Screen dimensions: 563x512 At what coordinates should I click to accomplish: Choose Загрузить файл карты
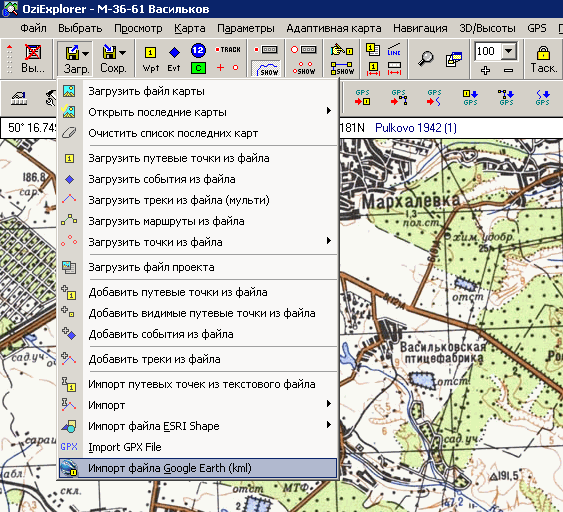[x=198, y=91]
